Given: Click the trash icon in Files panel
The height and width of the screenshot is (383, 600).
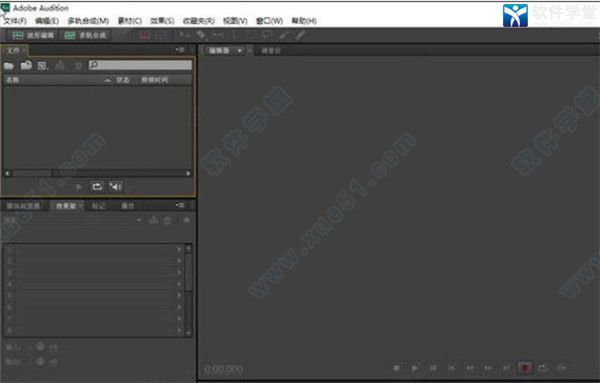Looking at the screenshot, I should [x=78, y=66].
